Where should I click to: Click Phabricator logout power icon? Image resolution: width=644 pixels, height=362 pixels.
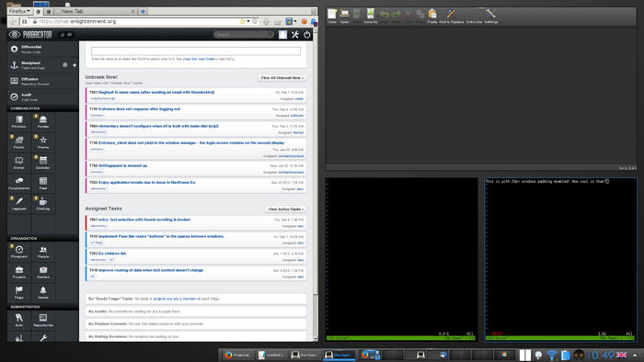click(x=306, y=35)
